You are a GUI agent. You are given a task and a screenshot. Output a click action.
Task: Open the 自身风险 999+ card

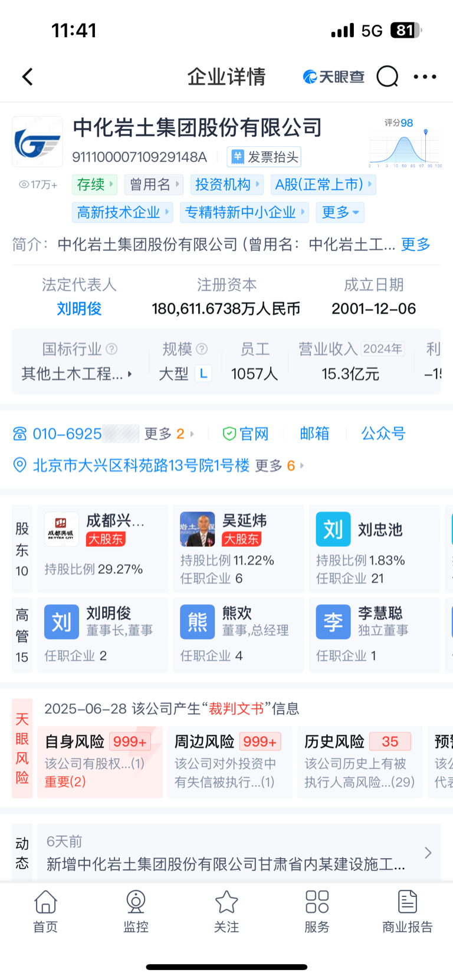pyautogui.click(x=100, y=761)
